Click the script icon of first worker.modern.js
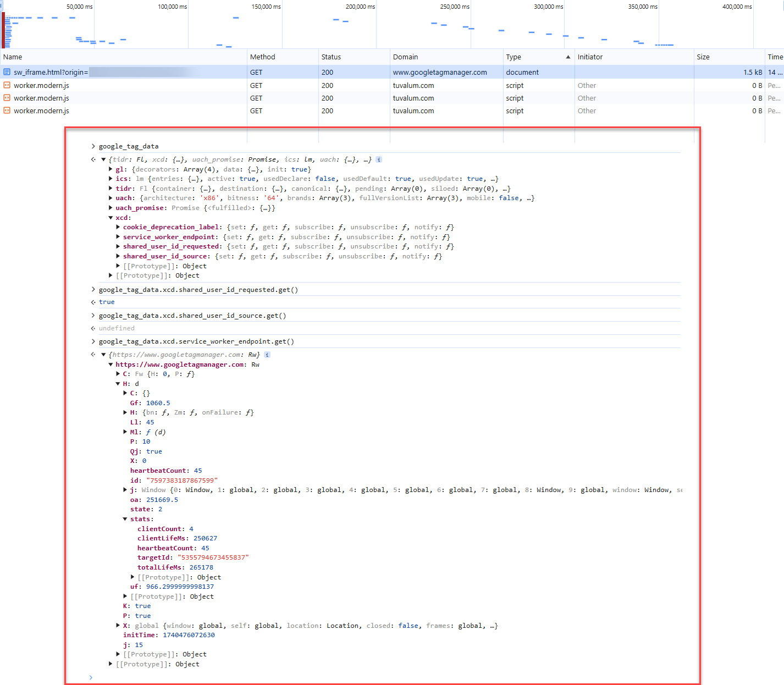This screenshot has height=685, width=784. (7, 85)
